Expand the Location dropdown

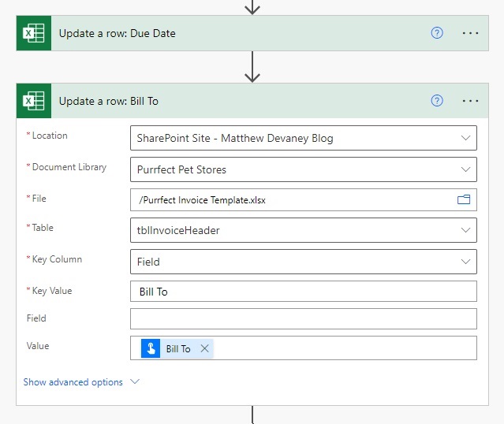[x=465, y=138]
